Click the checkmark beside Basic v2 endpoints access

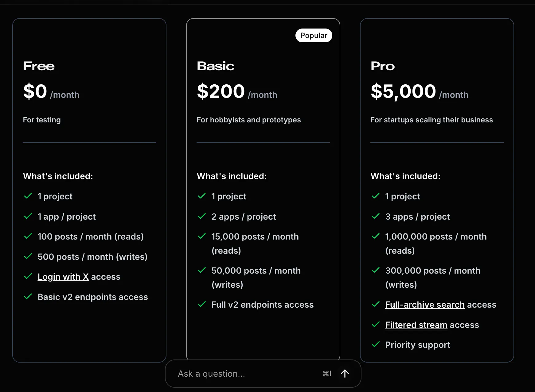[28, 297]
